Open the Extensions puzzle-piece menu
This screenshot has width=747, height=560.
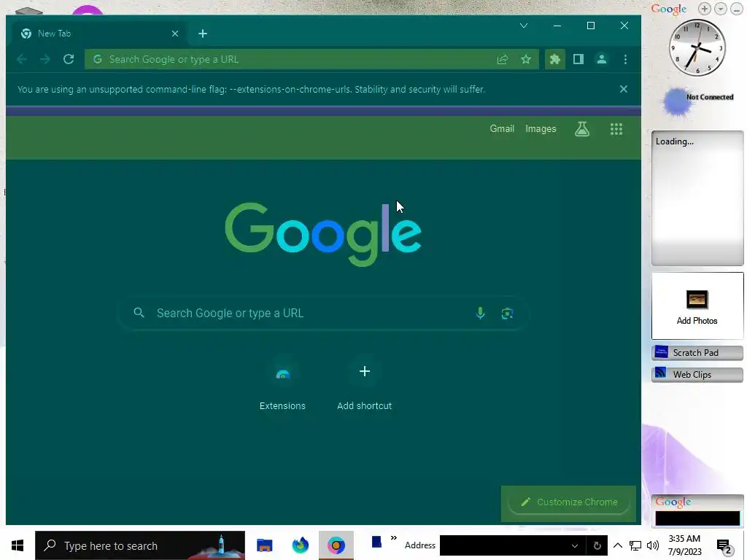pyautogui.click(x=554, y=59)
